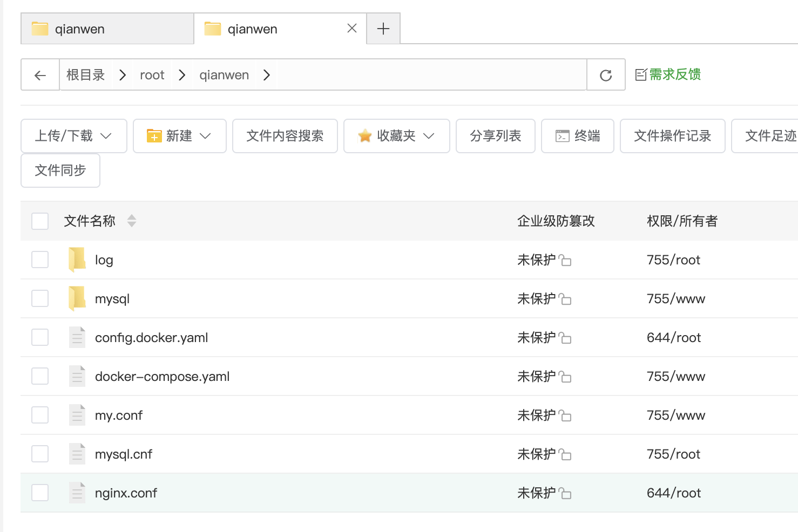This screenshot has width=798, height=532.
Task: Open the 上传/下载 dropdown
Action: (74, 136)
